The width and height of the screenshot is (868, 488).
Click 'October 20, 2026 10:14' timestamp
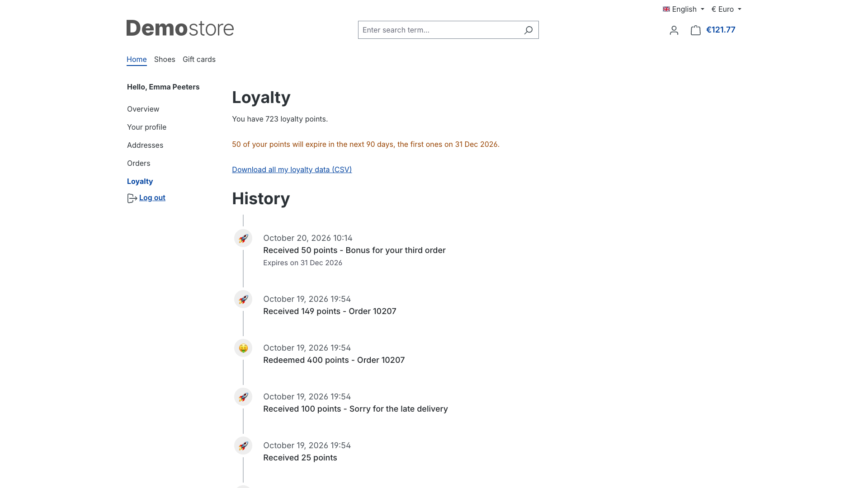[x=308, y=238]
